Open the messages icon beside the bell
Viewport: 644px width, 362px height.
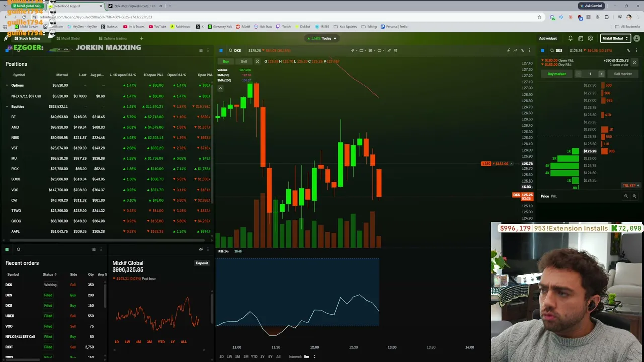[580, 38]
